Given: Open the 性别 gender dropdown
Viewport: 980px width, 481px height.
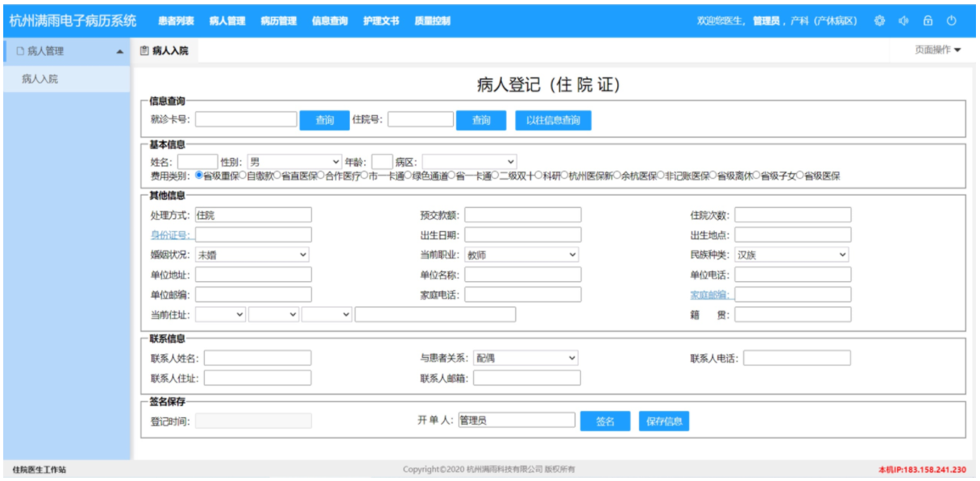Looking at the screenshot, I should coord(294,162).
